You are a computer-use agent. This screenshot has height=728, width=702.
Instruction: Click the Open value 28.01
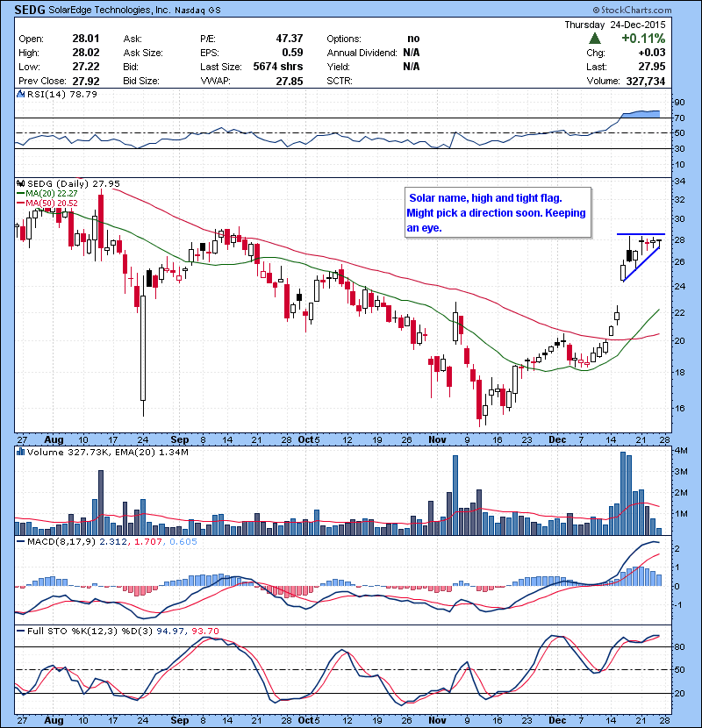tap(86, 39)
